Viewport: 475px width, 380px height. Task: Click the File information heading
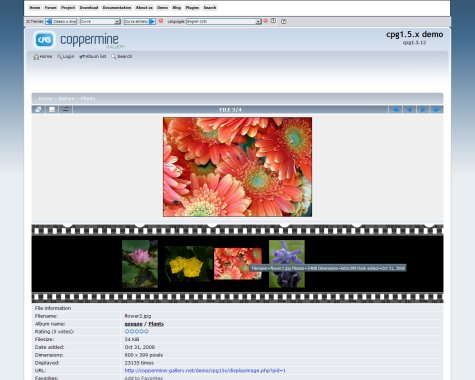tap(53, 308)
